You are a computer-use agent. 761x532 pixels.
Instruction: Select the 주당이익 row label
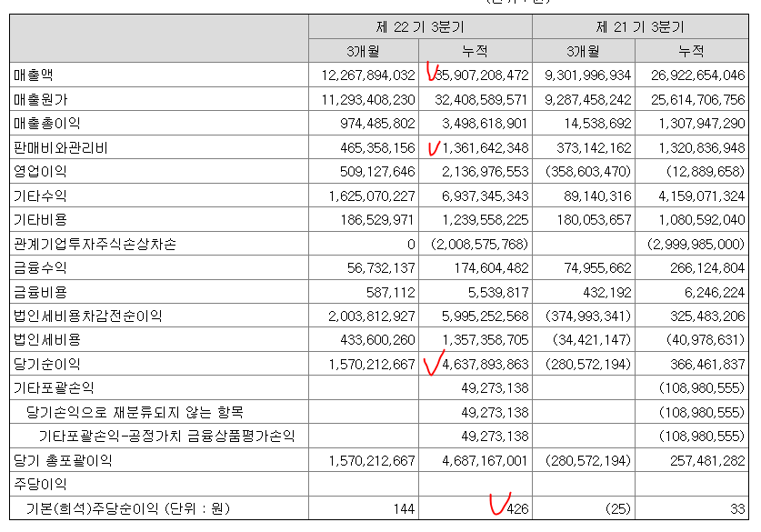(x=40, y=484)
